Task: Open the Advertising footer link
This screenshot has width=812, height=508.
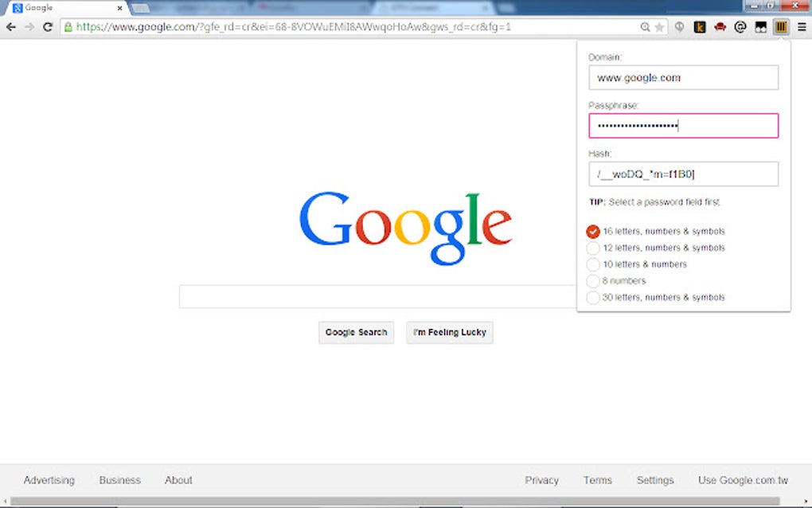Action: click(49, 481)
